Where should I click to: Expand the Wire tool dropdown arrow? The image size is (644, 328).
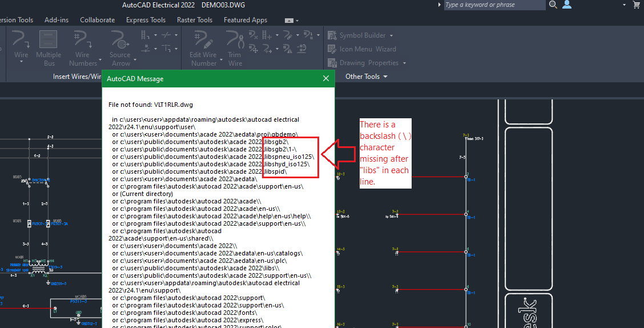coord(21,62)
